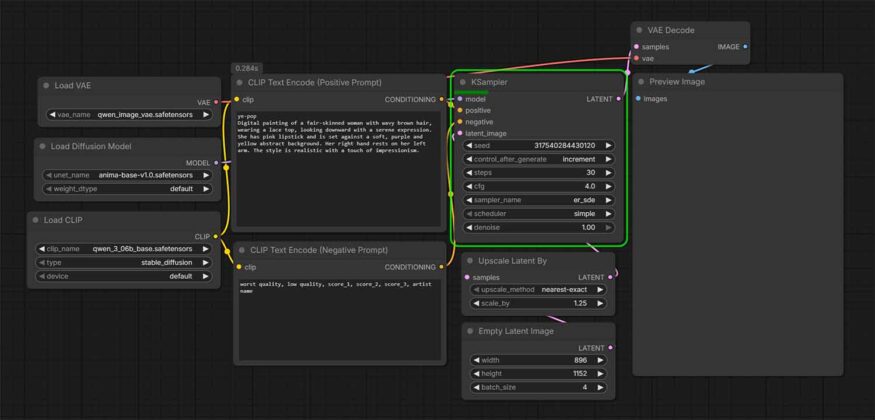
Task: Select next clip_name with right arrow
Action: 206,249
